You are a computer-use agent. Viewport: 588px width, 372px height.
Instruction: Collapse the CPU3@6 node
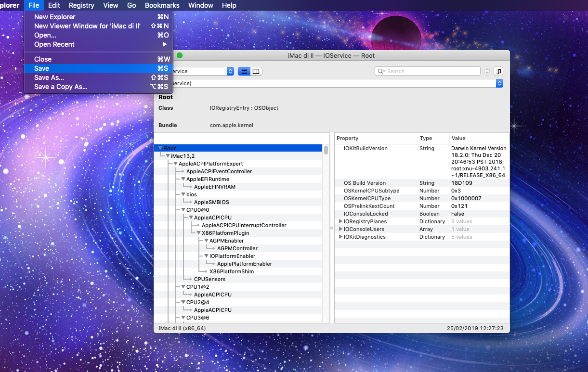click(x=183, y=318)
